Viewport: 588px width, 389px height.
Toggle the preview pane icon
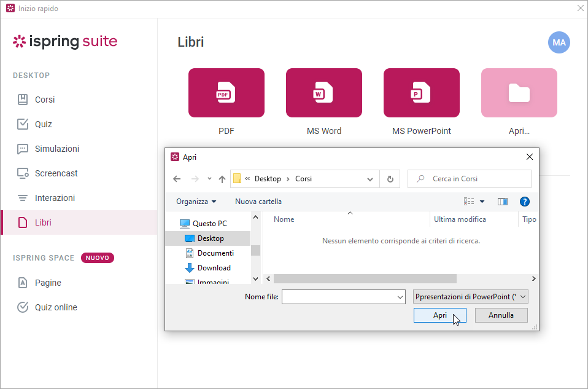tap(503, 202)
